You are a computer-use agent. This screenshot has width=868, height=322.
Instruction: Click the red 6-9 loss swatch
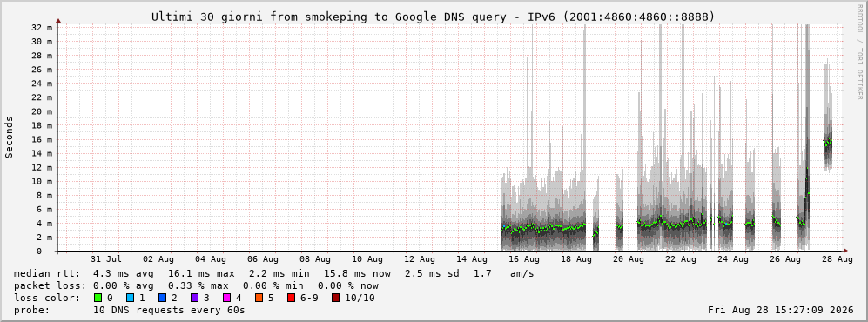coord(291,299)
